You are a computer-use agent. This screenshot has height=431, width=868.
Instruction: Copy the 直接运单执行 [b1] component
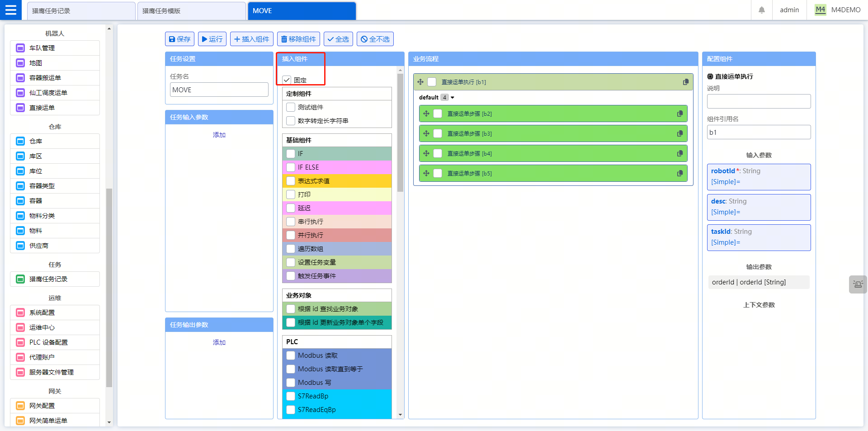(686, 82)
